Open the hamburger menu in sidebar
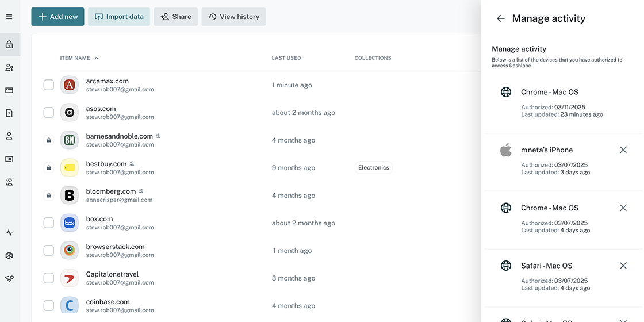This screenshot has height=322, width=644. [9, 17]
